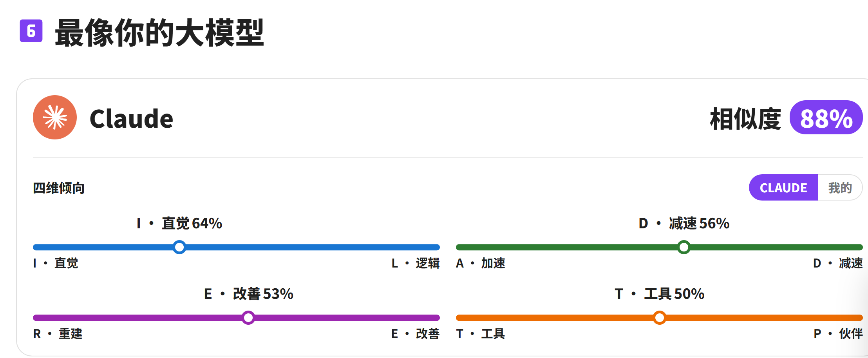This screenshot has width=868, height=358.
Task: Click the 最像你的大模型 heading
Action: tap(159, 33)
